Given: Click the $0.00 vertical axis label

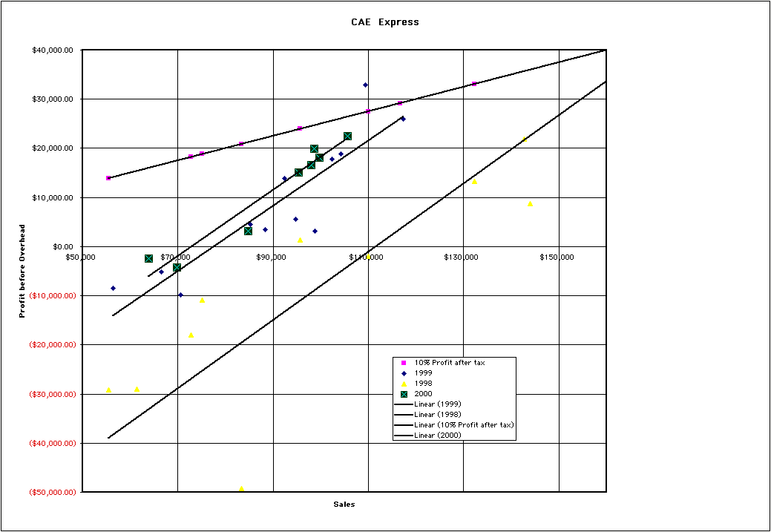Looking at the screenshot, I should pos(64,246).
